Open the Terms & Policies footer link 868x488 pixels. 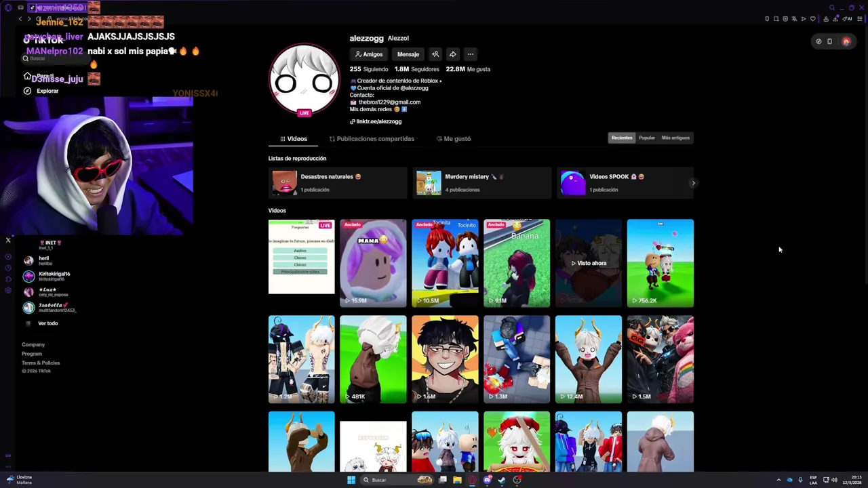pyautogui.click(x=41, y=363)
